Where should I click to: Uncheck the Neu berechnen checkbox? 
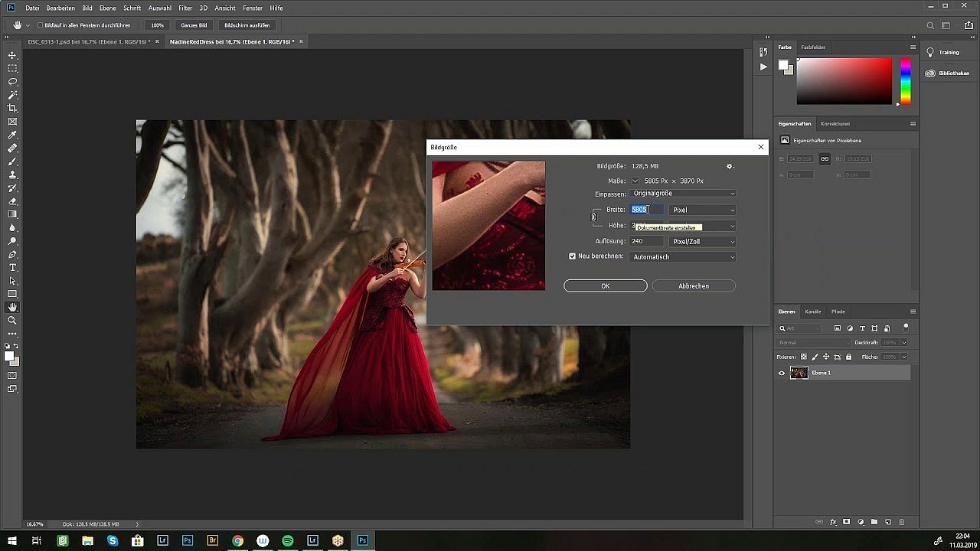(x=572, y=256)
